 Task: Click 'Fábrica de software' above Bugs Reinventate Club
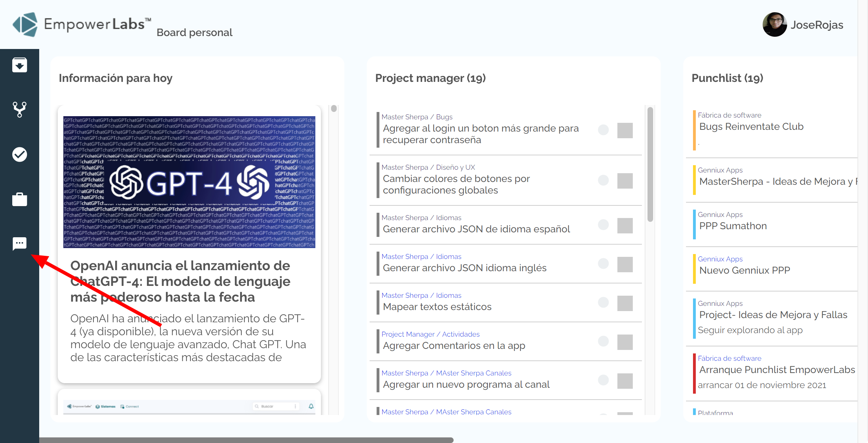(x=729, y=115)
